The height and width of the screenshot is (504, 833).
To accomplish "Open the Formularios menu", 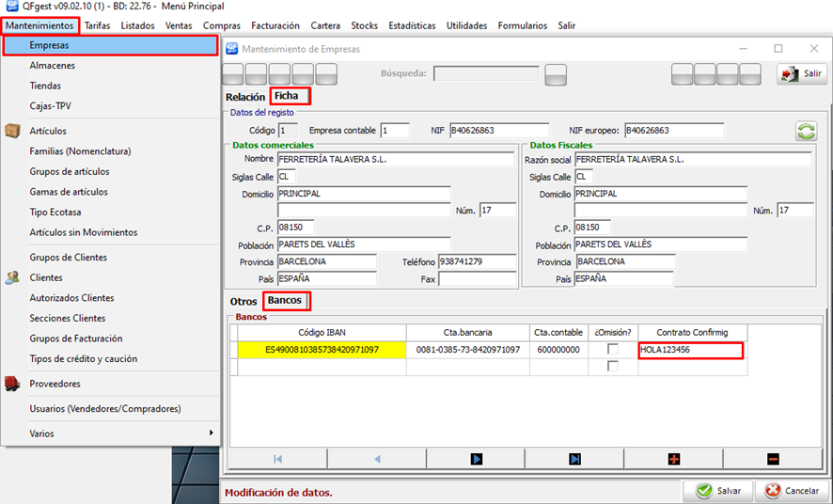I will tap(522, 25).
